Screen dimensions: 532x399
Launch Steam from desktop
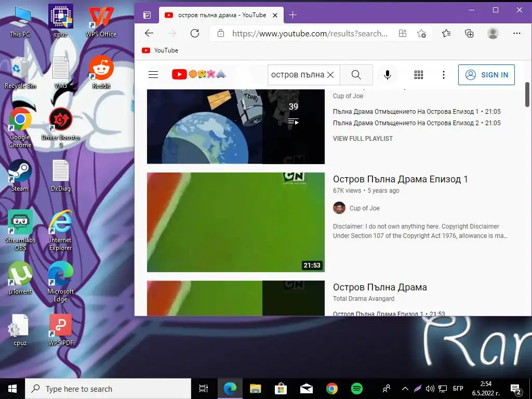[x=20, y=176]
